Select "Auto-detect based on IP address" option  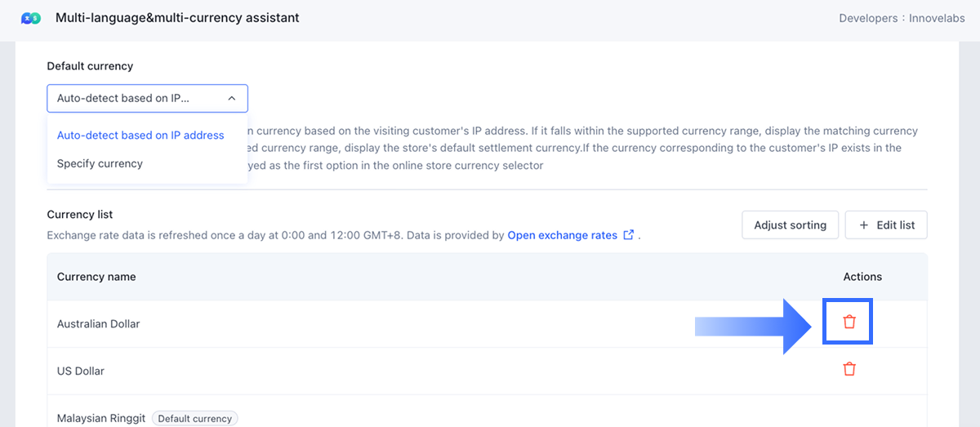(x=140, y=136)
